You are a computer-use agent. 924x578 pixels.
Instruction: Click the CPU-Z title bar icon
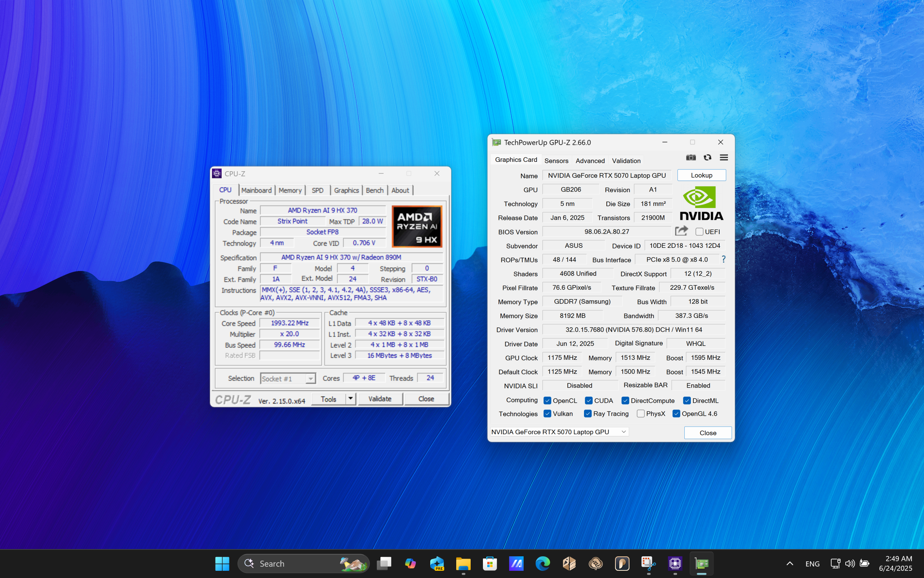(x=217, y=173)
